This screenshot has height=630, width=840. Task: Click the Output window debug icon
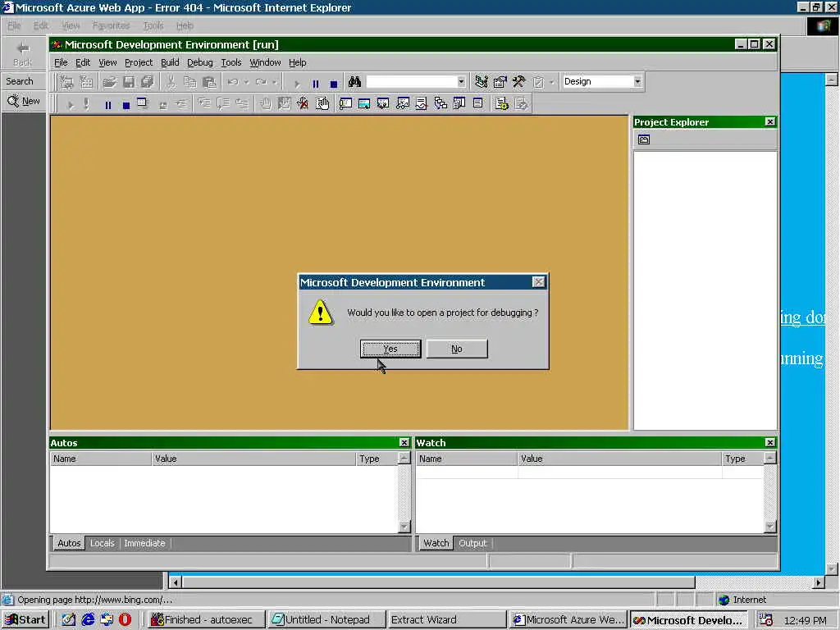pos(478,103)
